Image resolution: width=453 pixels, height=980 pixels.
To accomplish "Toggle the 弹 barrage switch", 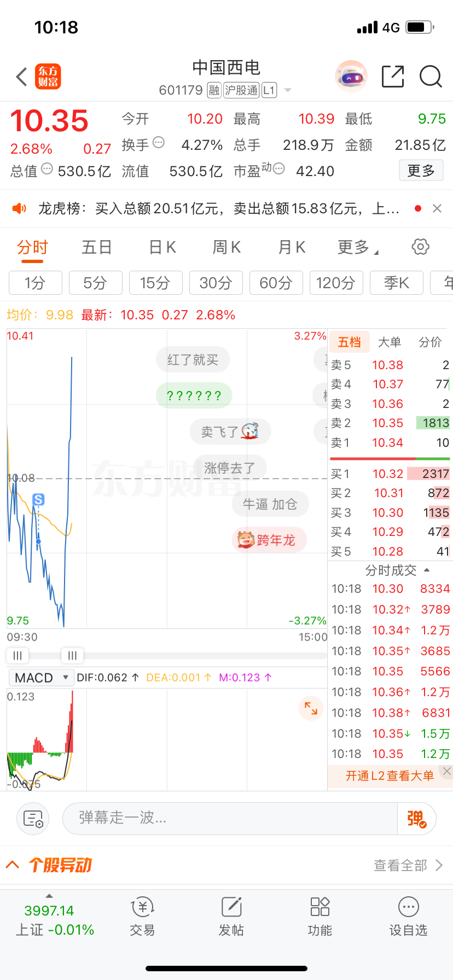I will [x=416, y=819].
